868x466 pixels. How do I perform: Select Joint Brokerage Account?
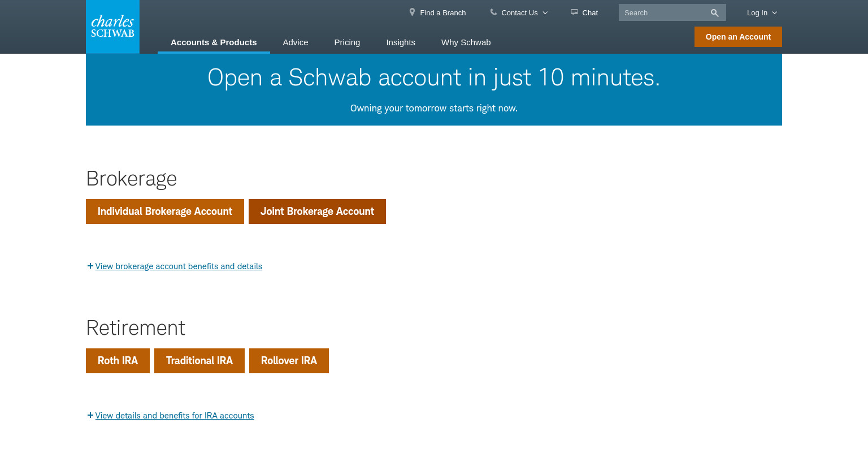click(317, 212)
